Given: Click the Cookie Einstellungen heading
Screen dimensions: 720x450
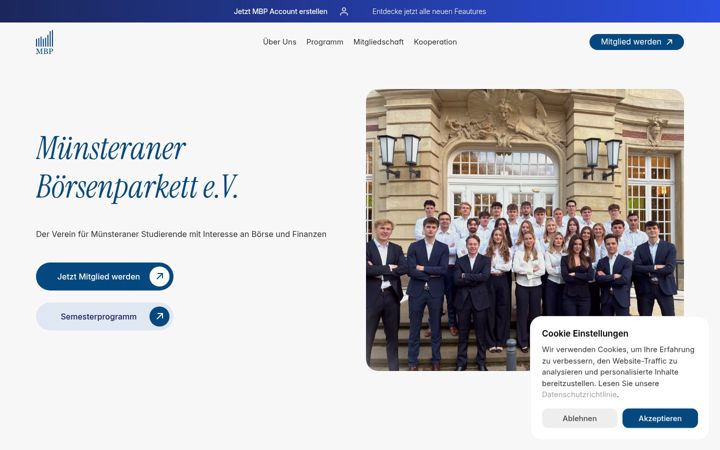Looking at the screenshot, I should [x=585, y=333].
